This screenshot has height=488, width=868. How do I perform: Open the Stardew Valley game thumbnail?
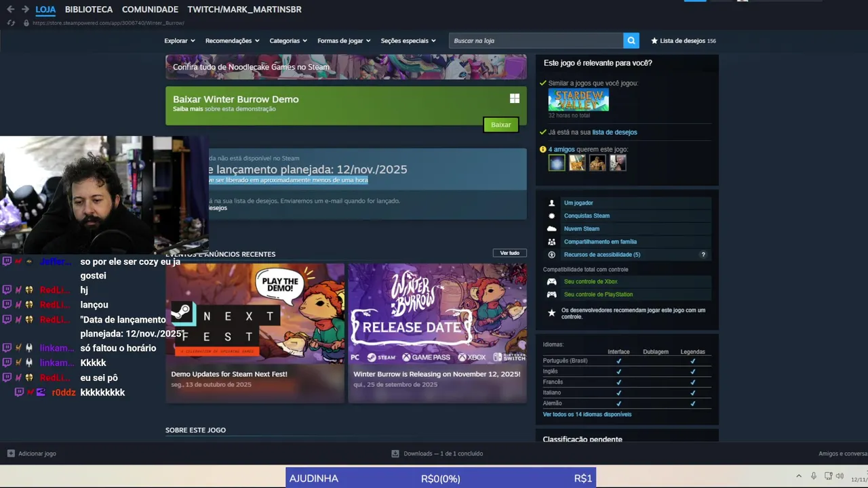(x=578, y=100)
